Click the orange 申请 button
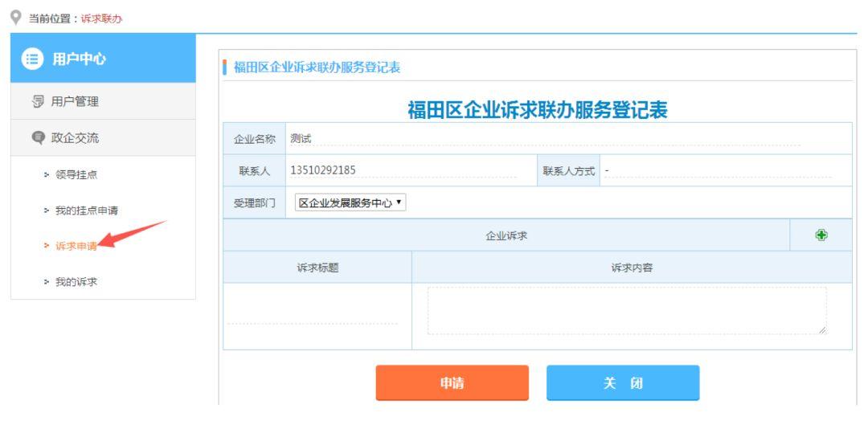868x425 pixels. click(x=452, y=383)
